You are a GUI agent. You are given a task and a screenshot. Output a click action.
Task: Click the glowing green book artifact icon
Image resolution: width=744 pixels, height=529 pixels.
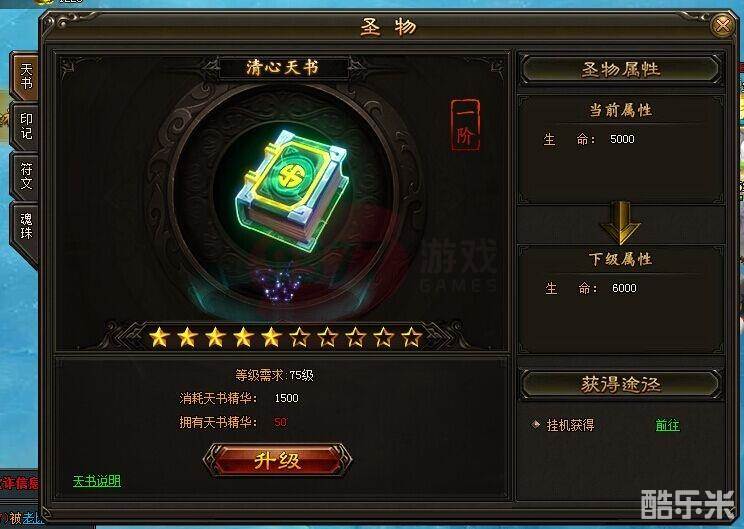(291, 190)
